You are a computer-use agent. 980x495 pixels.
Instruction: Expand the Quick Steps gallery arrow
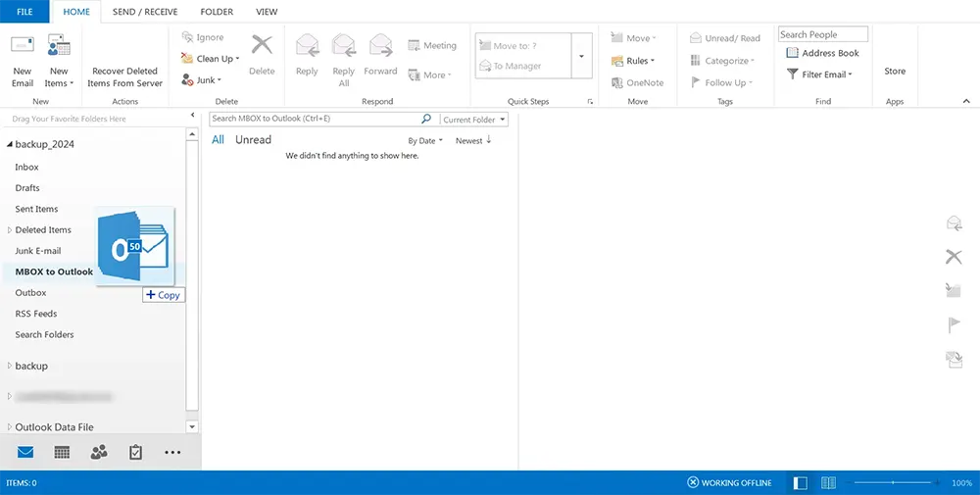pyautogui.click(x=581, y=56)
